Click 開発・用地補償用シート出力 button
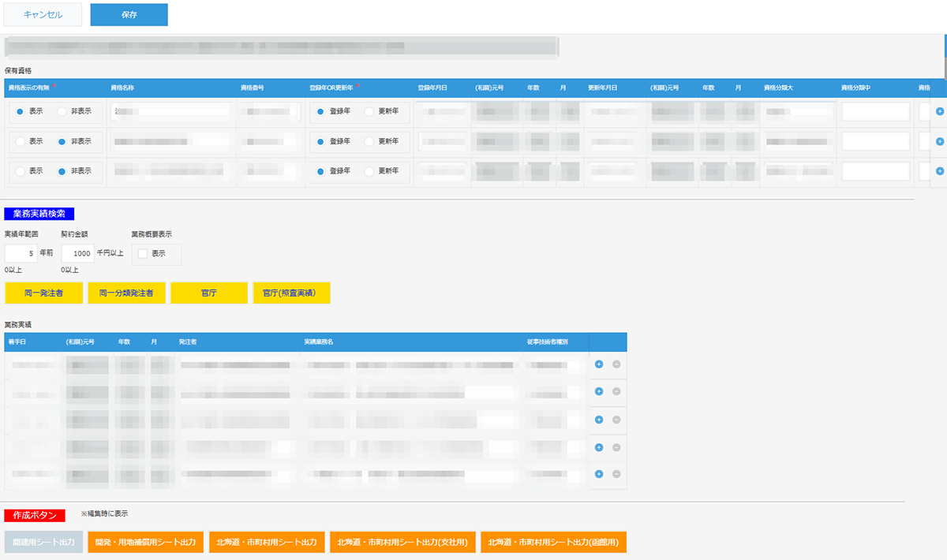The height and width of the screenshot is (560, 947). point(145,542)
